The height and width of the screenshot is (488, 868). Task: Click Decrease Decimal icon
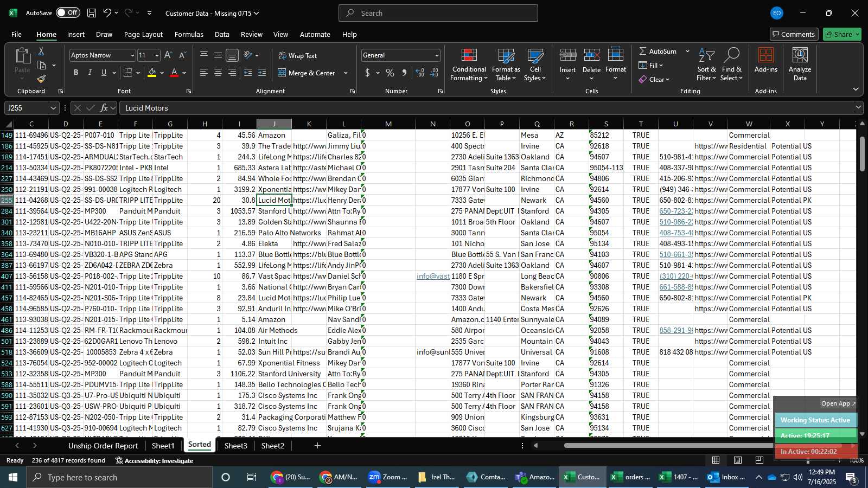434,73
